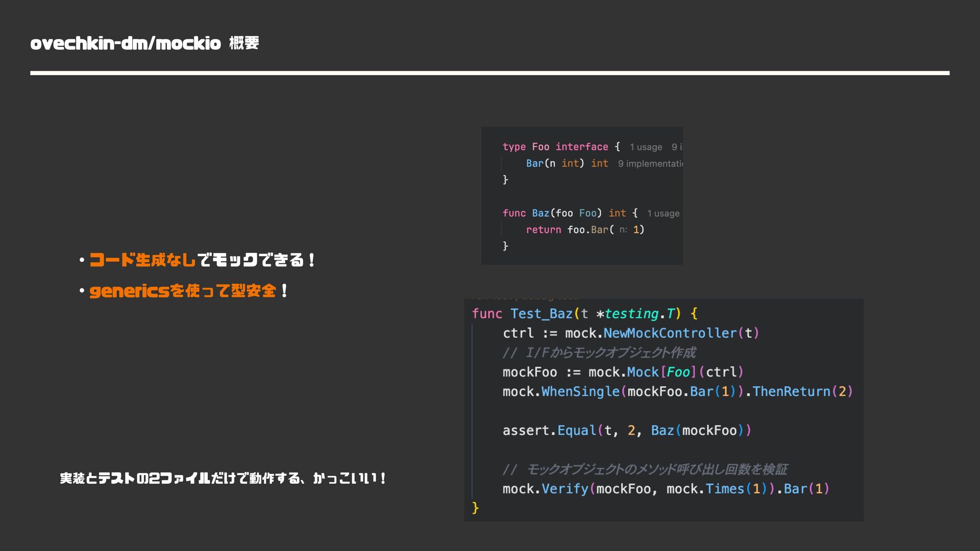The height and width of the screenshot is (551, 980).
Task: Click the note '実装とテストの2ファイルだけで動作する、かっこいい！'
Action: point(223,478)
